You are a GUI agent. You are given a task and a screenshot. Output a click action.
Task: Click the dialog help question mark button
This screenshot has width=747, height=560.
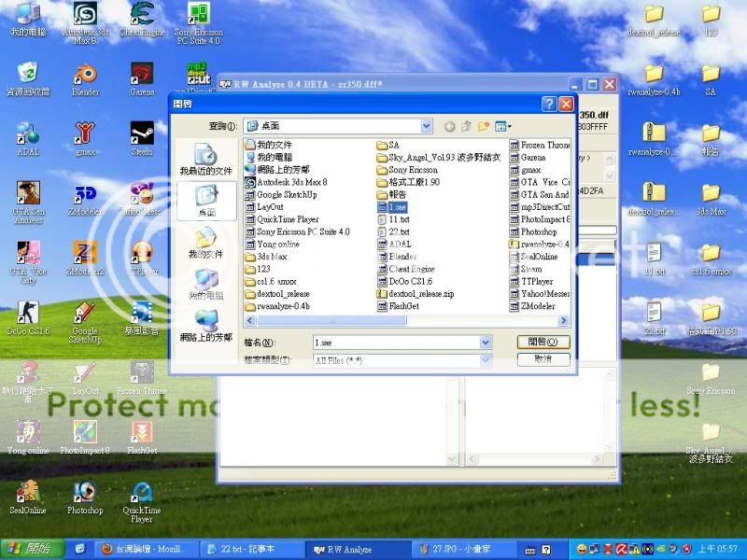click(x=549, y=104)
